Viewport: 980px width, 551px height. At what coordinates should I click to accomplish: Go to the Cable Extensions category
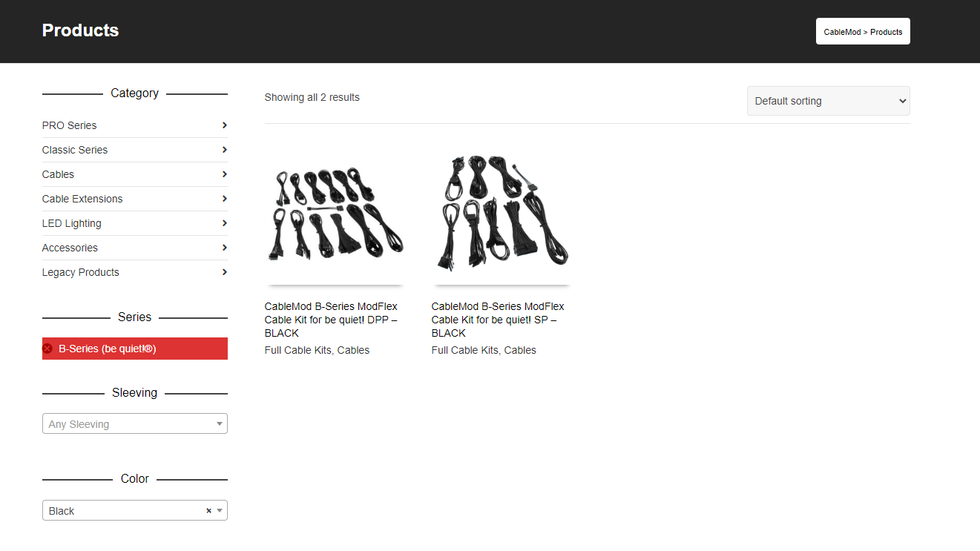coord(82,199)
